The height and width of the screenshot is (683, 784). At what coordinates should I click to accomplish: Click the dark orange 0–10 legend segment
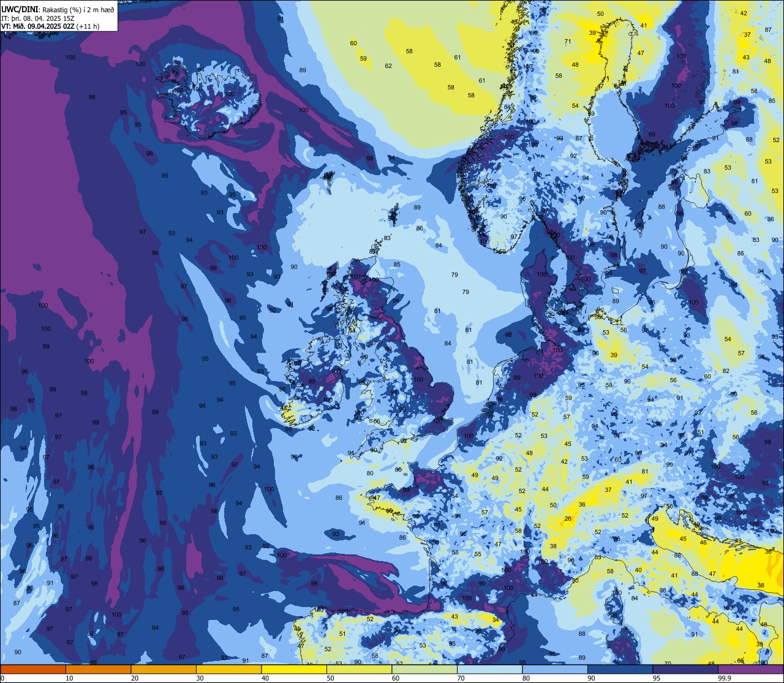coord(33,670)
